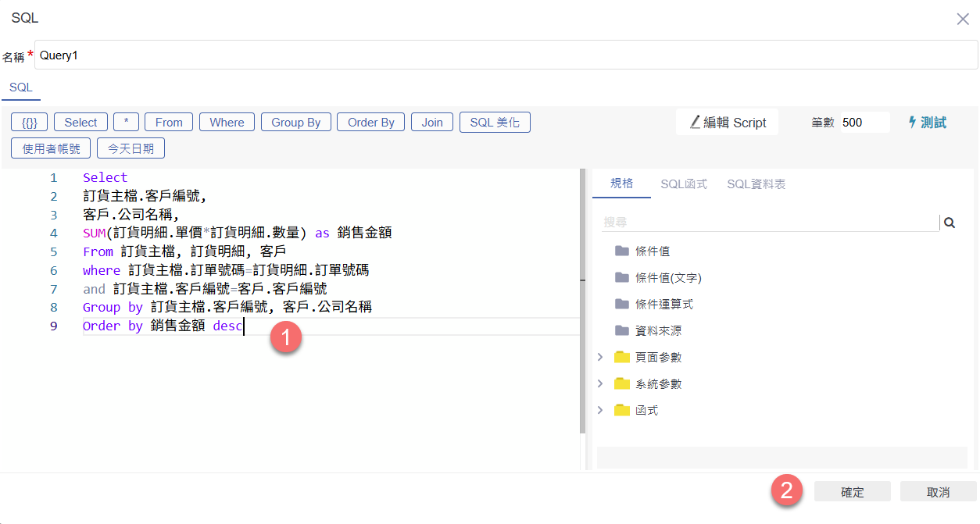The height and width of the screenshot is (524, 980).
Task: Click the 筆數 row count field
Action: [864, 123]
